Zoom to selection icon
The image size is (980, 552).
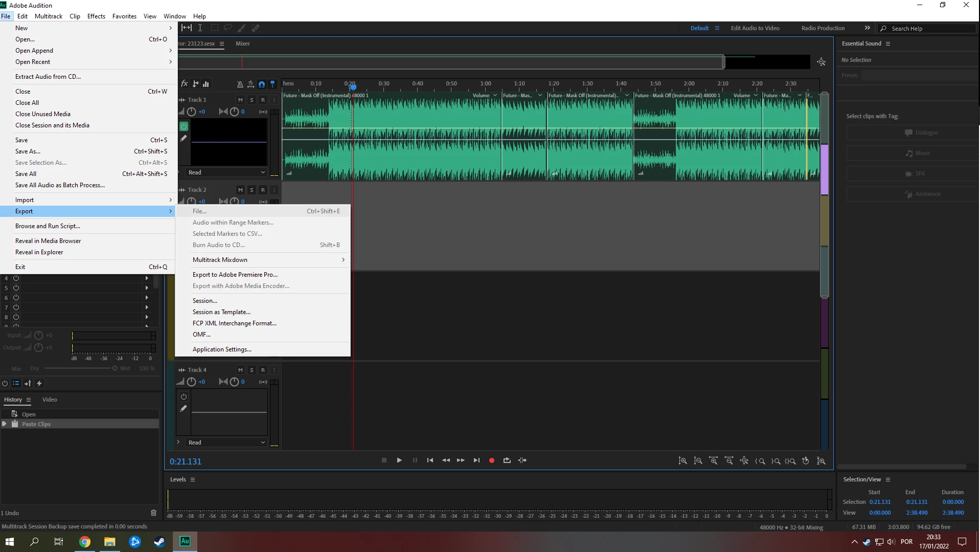pos(790,461)
